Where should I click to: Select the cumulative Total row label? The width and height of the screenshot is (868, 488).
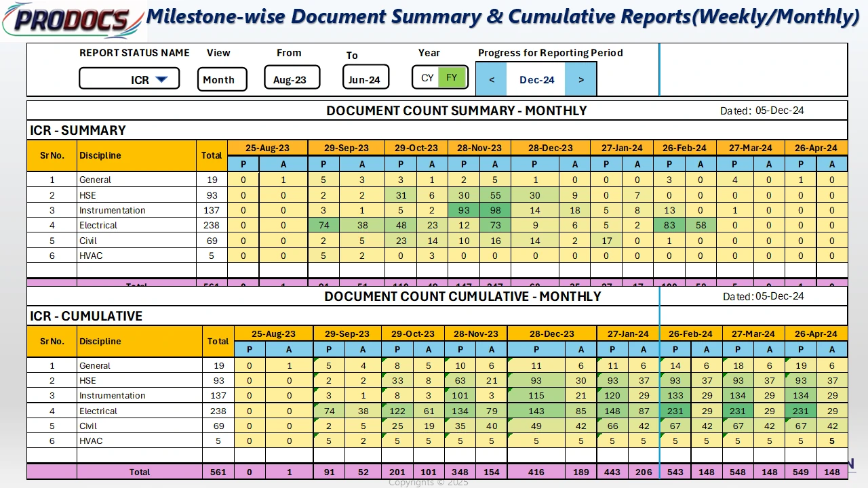tap(140, 472)
